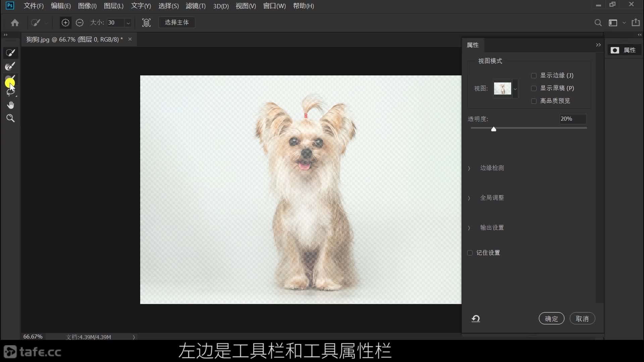This screenshot has height=362, width=644.
Task: Click the view mode dog thumbnail
Action: point(502,88)
